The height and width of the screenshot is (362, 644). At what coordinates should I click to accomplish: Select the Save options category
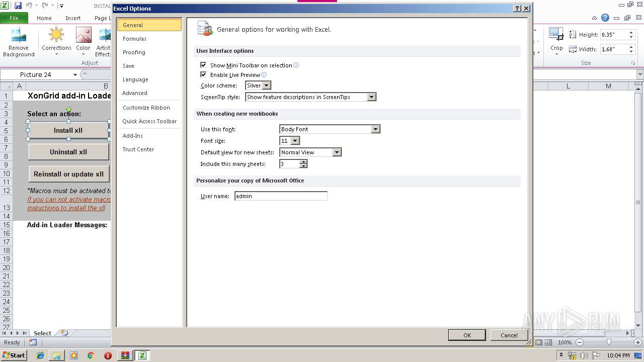149,66
